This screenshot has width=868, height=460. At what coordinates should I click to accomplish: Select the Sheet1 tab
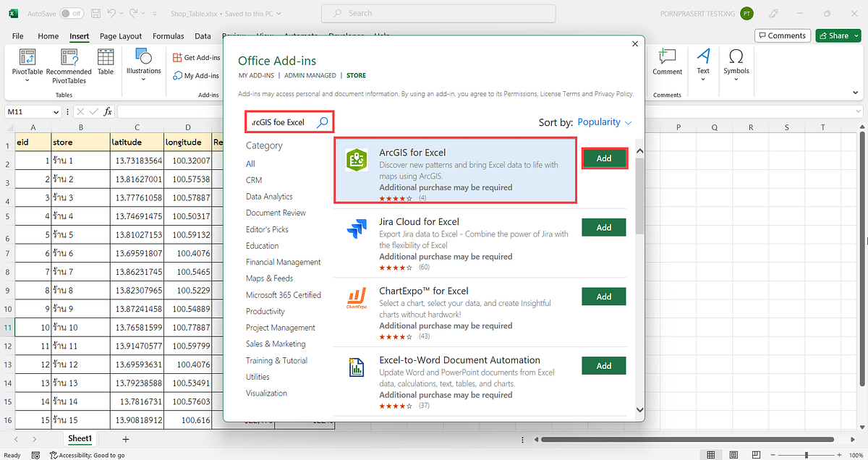click(80, 438)
